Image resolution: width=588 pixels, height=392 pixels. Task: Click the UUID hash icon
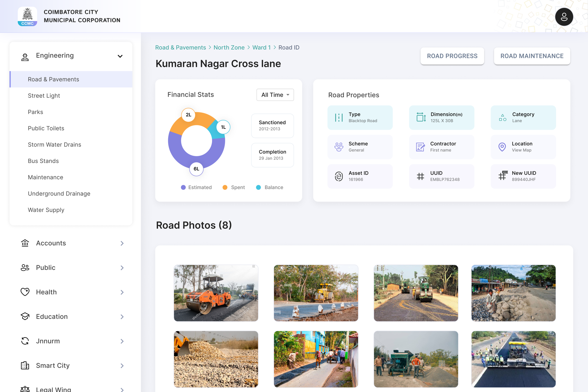(x=420, y=176)
